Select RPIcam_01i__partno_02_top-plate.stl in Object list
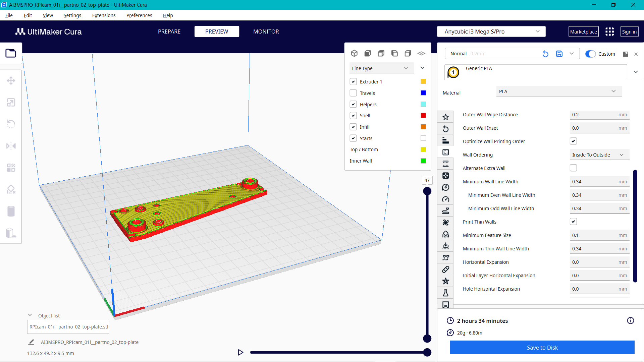Screen dimensions: 644x362 68,326
